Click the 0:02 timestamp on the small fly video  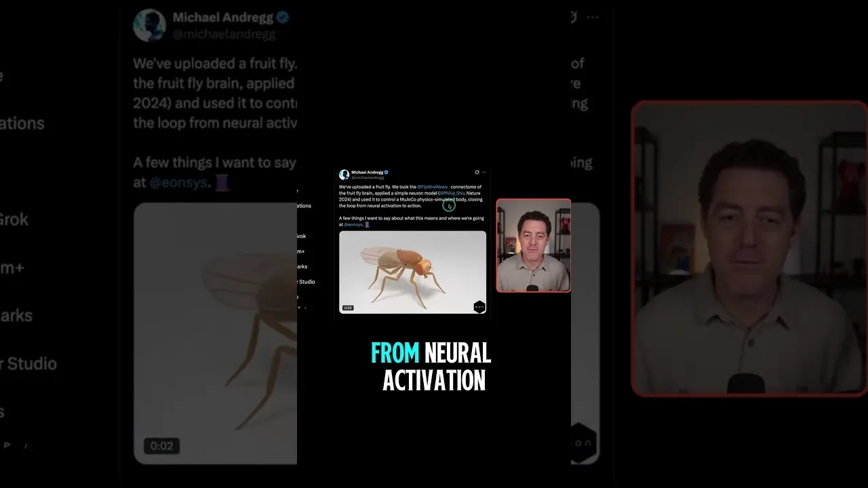pos(348,308)
